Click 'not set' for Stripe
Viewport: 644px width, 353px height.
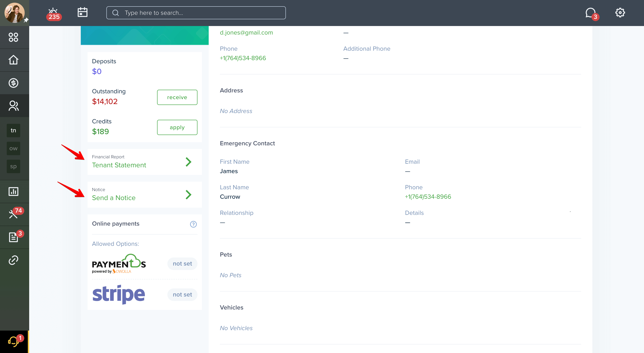[182, 294]
